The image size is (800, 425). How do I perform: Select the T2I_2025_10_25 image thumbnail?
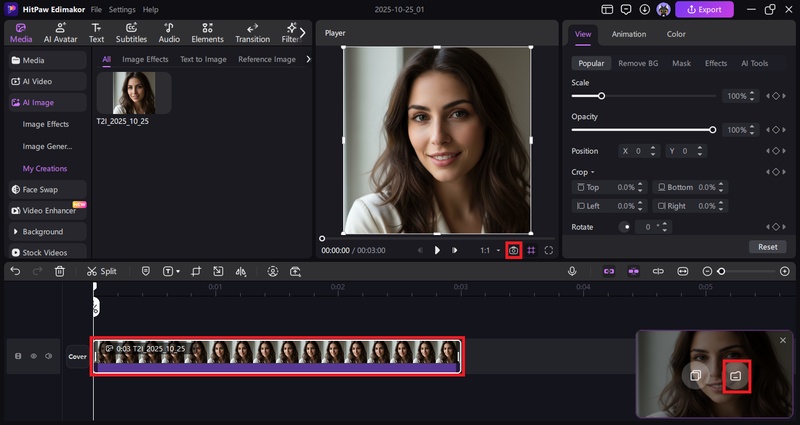point(134,92)
